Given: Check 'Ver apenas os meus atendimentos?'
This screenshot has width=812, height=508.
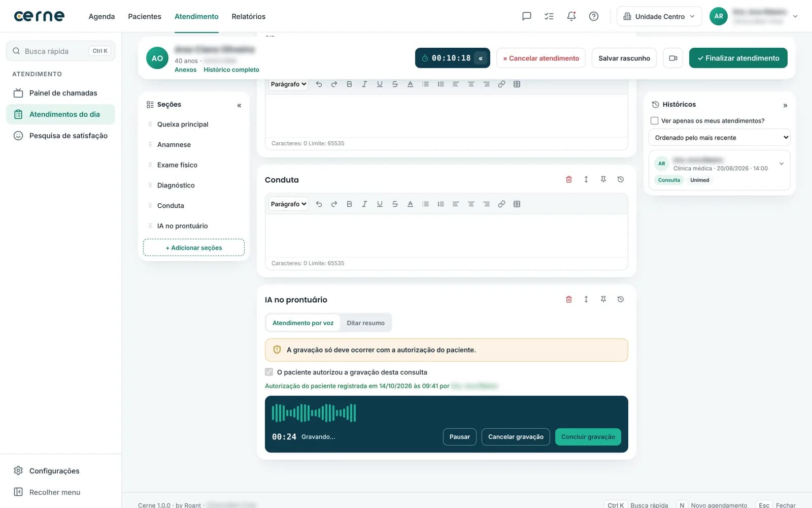Looking at the screenshot, I should [655, 120].
